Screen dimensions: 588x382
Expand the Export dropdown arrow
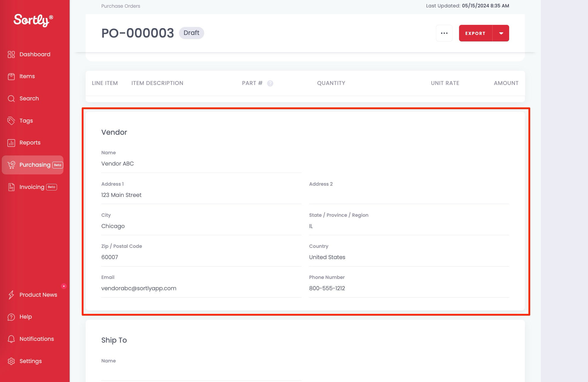pyautogui.click(x=501, y=33)
